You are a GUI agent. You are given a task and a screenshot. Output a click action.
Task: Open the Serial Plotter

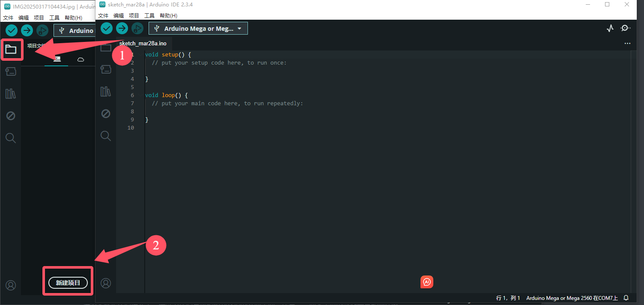point(610,28)
